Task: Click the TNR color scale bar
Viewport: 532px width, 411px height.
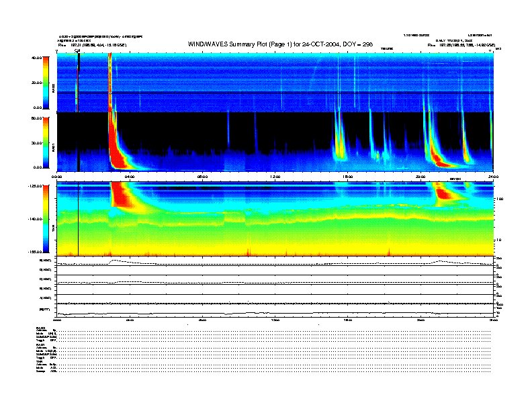Action: click(x=46, y=218)
